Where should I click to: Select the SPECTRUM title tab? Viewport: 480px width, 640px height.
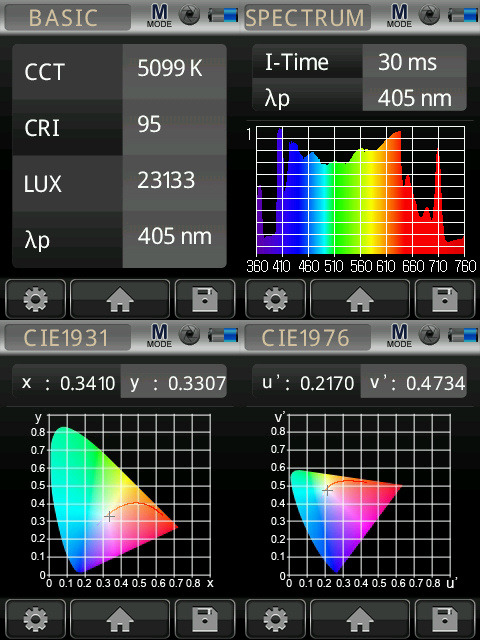[x=307, y=17]
